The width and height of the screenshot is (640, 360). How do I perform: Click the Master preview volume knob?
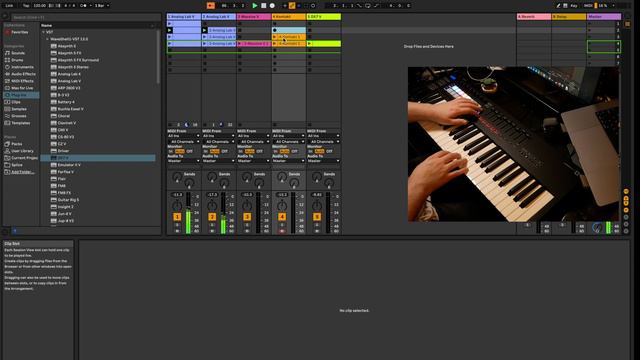(x=597, y=228)
